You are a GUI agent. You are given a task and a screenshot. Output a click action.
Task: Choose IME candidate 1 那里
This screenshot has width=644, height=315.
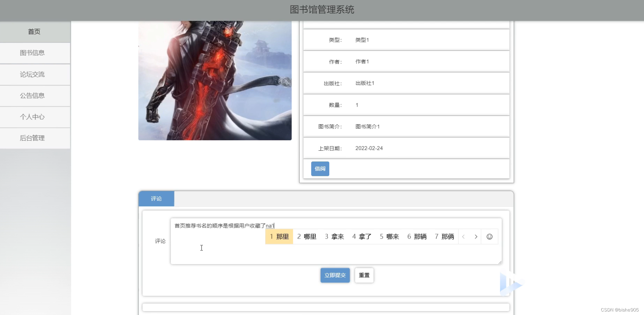click(x=279, y=237)
